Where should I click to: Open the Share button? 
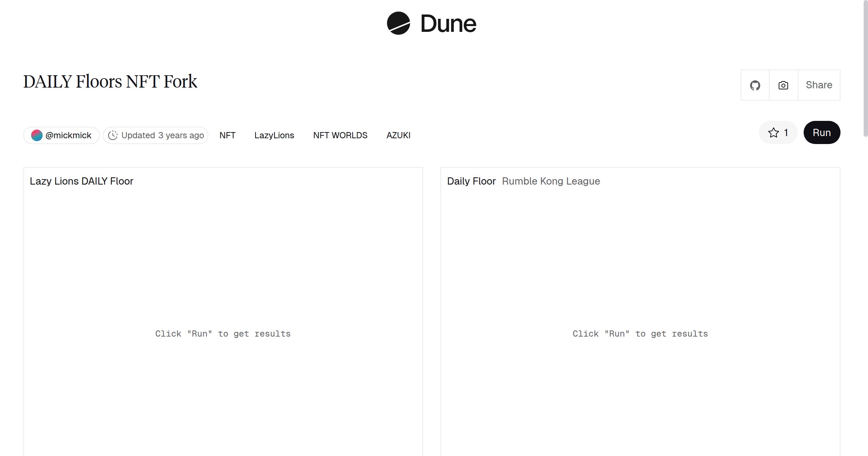coord(819,85)
